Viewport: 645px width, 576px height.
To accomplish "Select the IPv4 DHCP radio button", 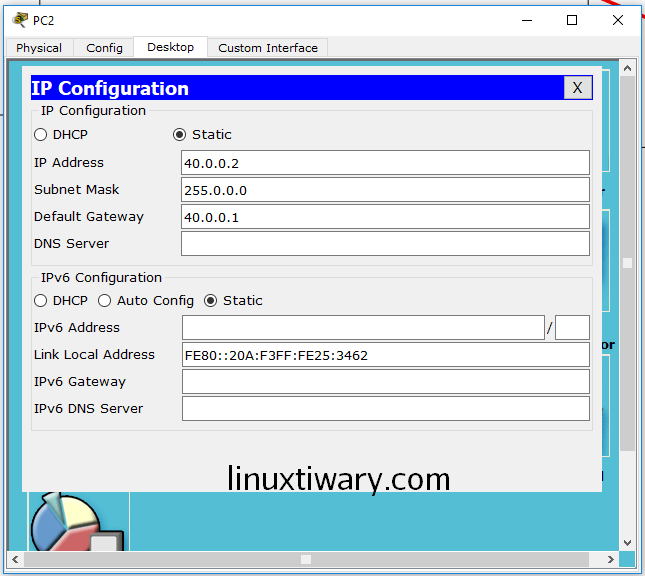I will [41, 135].
